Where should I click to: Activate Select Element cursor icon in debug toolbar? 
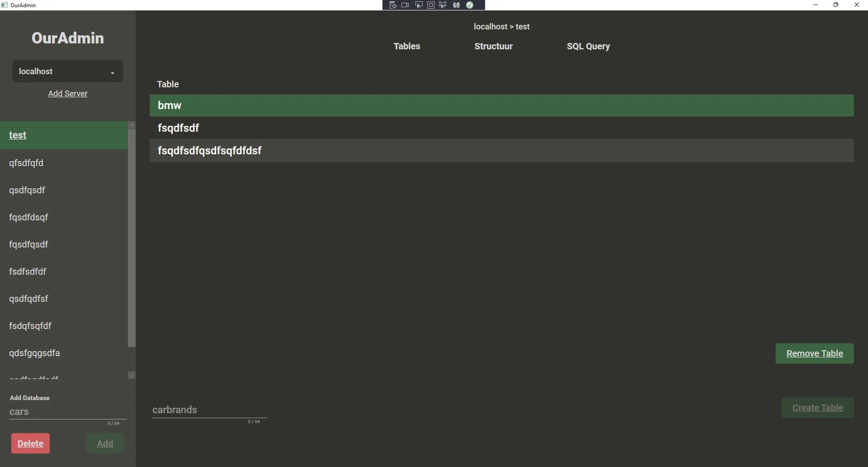tap(419, 5)
